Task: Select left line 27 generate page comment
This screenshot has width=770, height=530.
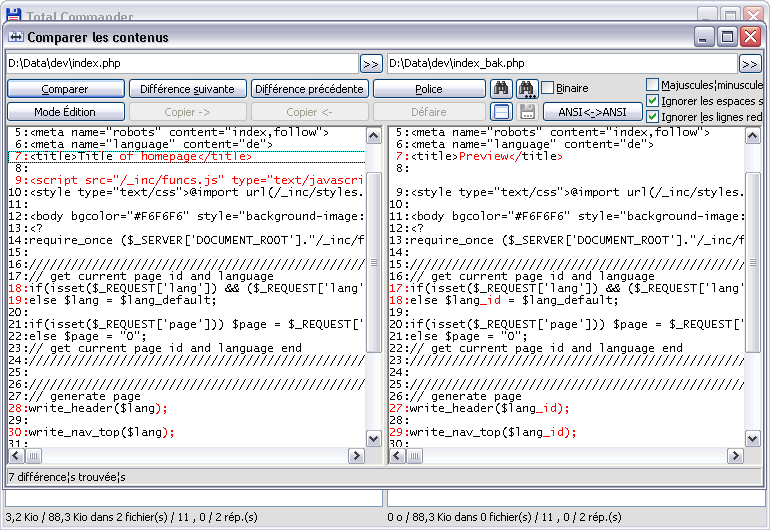Action: coord(187,396)
